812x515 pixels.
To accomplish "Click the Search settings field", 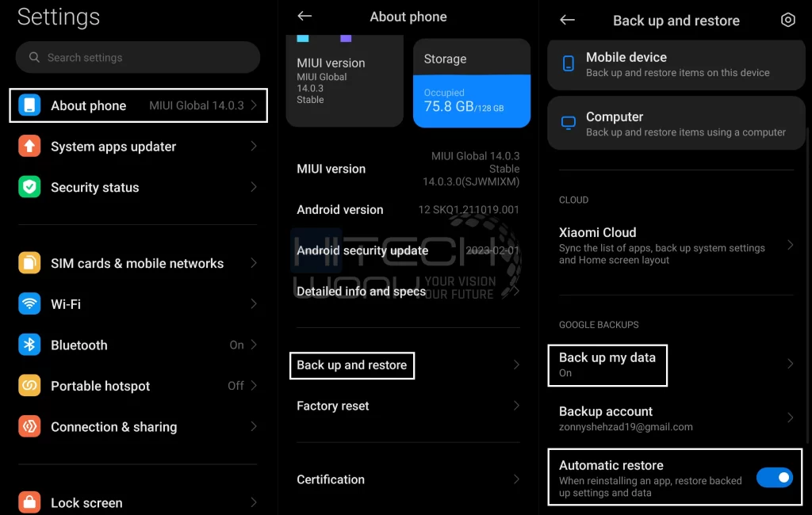I will click(x=138, y=57).
